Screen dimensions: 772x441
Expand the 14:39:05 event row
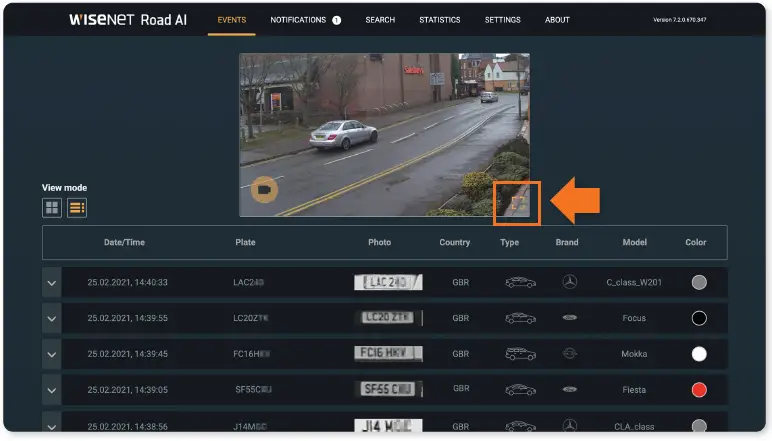(x=52, y=390)
